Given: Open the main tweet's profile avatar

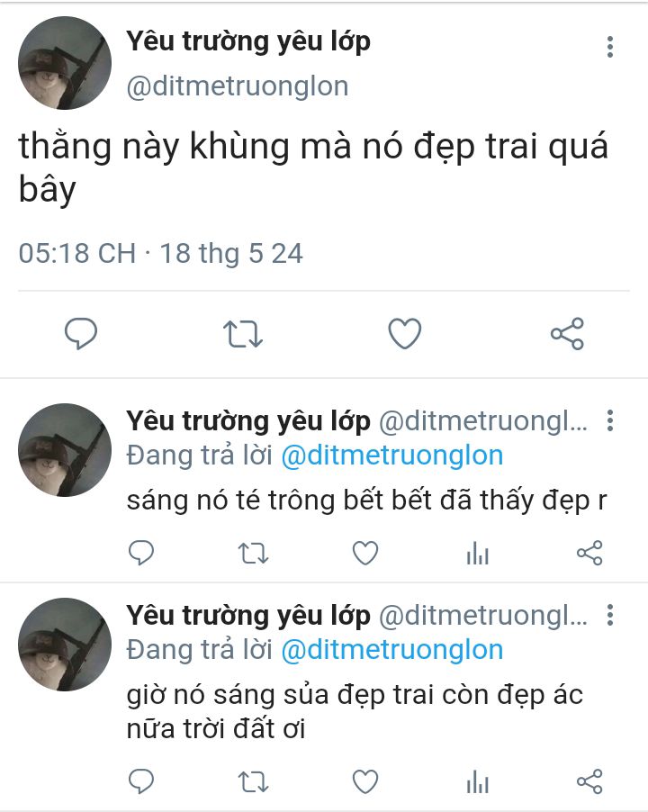Looking at the screenshot, I should coord(65,63).
